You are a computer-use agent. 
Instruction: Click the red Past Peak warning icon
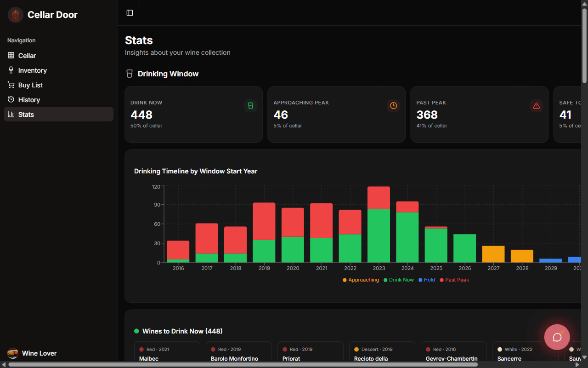click(x=536, y=106)
